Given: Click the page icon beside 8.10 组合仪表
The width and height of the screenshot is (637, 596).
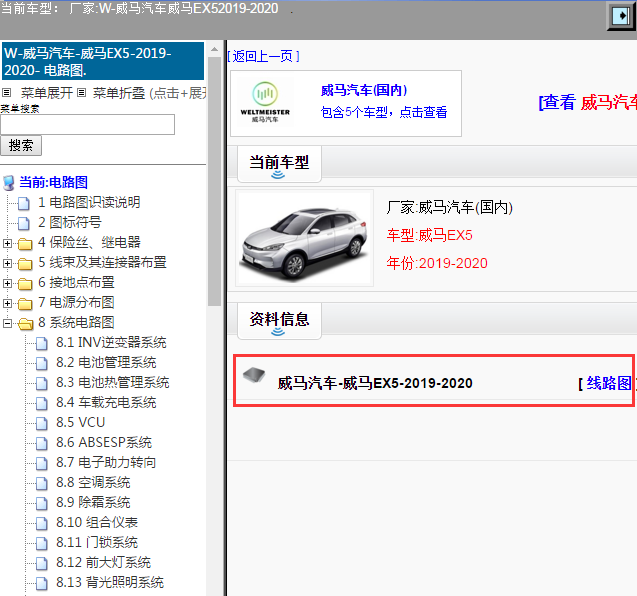Looking at the screenshot, I should click(41, 523).
